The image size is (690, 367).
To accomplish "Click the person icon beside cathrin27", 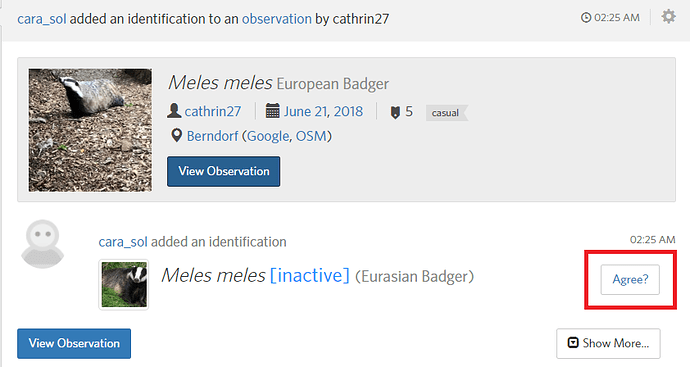I will coord(174,111).
